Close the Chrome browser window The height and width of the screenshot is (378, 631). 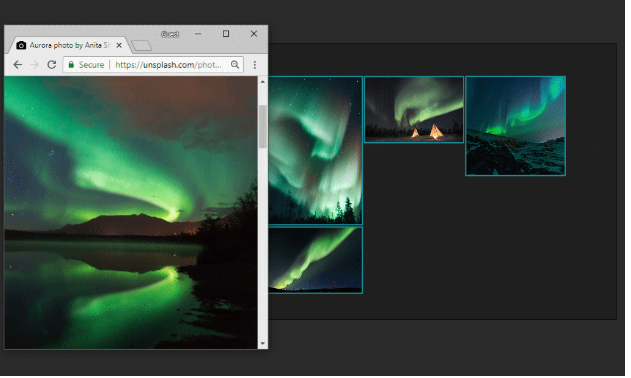[254, 34]
